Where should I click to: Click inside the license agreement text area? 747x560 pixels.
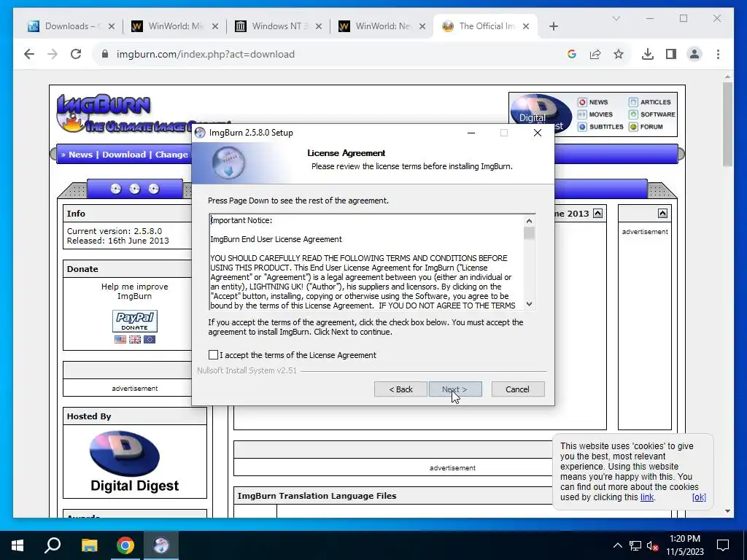pyautogui.click(x=366, y=262)
